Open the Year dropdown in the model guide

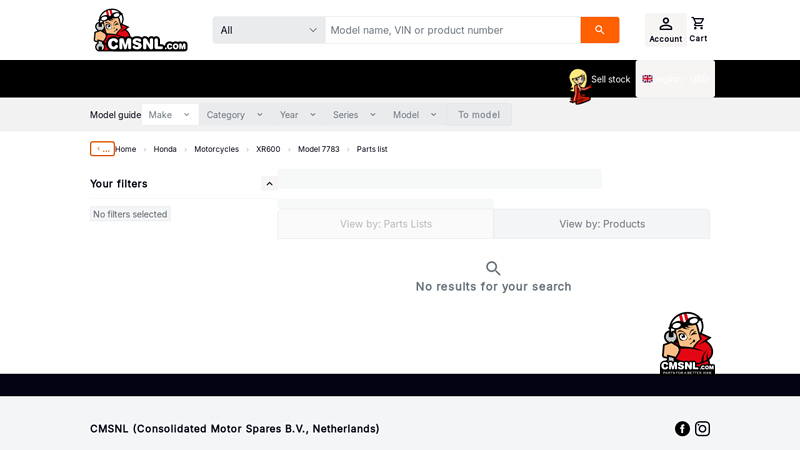point(298,115)
